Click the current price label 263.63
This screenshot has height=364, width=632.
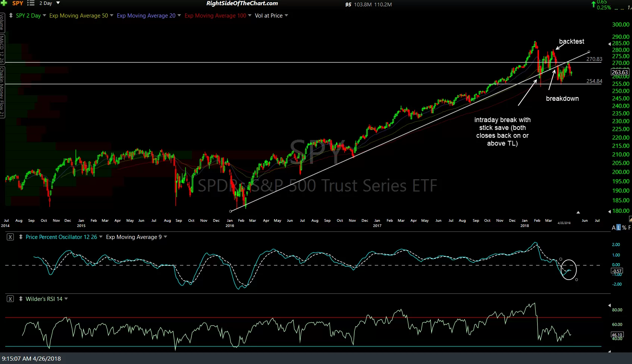[x=620, y=72]
